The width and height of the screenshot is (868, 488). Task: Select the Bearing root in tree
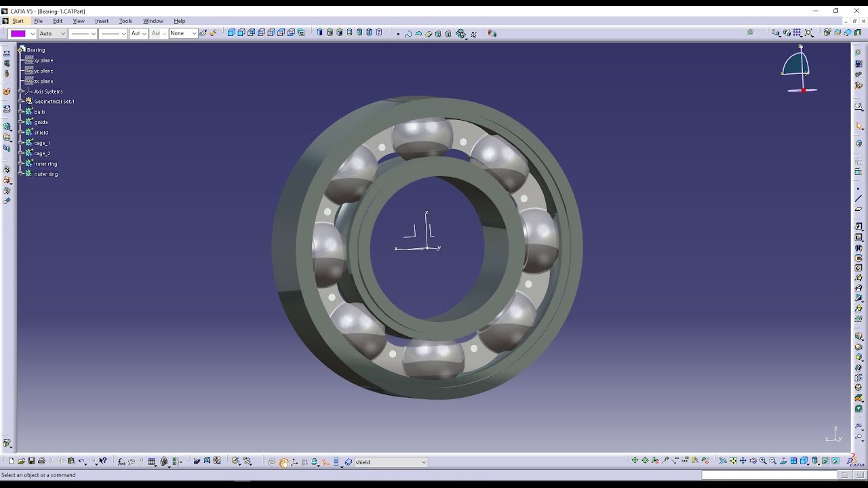click(36, 49)
